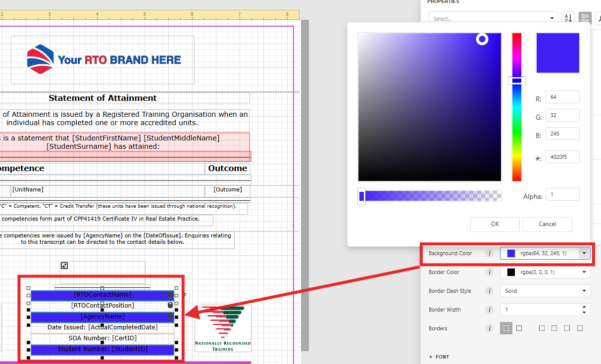Click the alphabetical sort properties icon
This screenshot has height=364, width=601.
pos(568,18)
